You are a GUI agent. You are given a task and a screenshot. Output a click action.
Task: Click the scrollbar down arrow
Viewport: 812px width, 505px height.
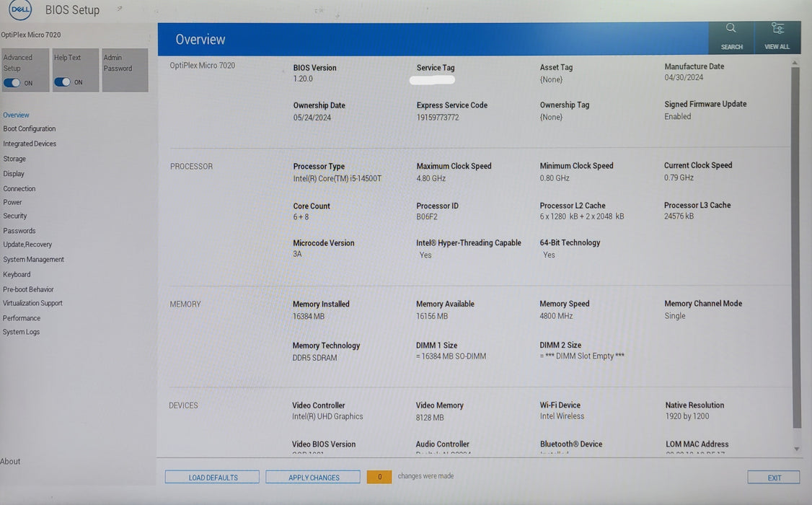point(796,449)
